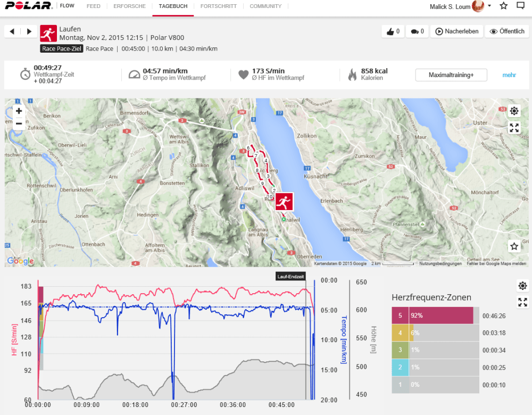Select zone 5 heart rate bar
Screen dimensions: 532x415
(x=440, y=316)
